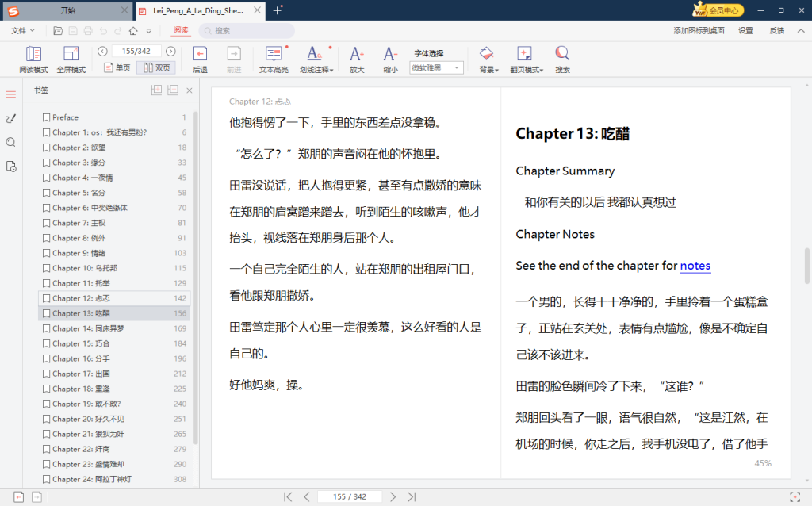
Task: Collapse the ribbon with the chevron
Action: [x=801, y=31]
